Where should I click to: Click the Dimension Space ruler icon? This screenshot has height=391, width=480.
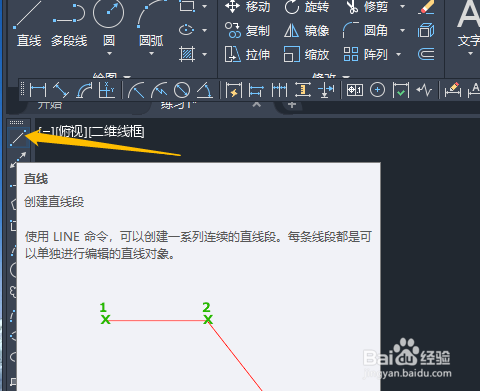[303, 90]
